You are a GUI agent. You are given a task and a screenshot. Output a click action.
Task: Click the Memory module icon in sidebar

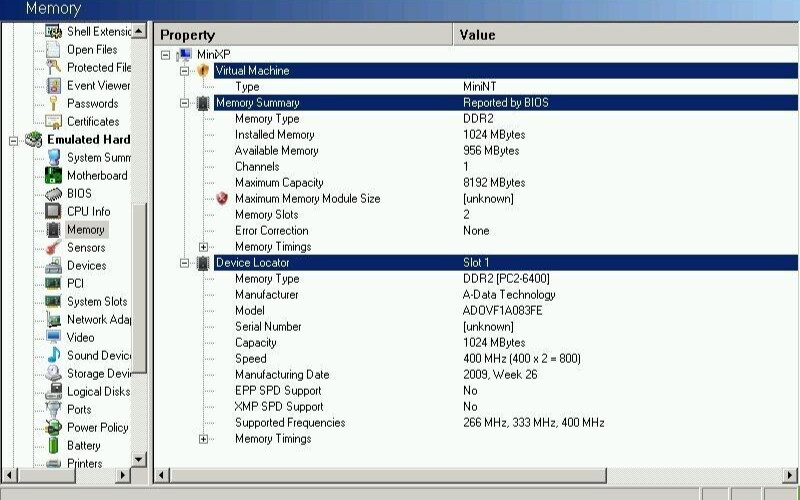coord(54,230)
